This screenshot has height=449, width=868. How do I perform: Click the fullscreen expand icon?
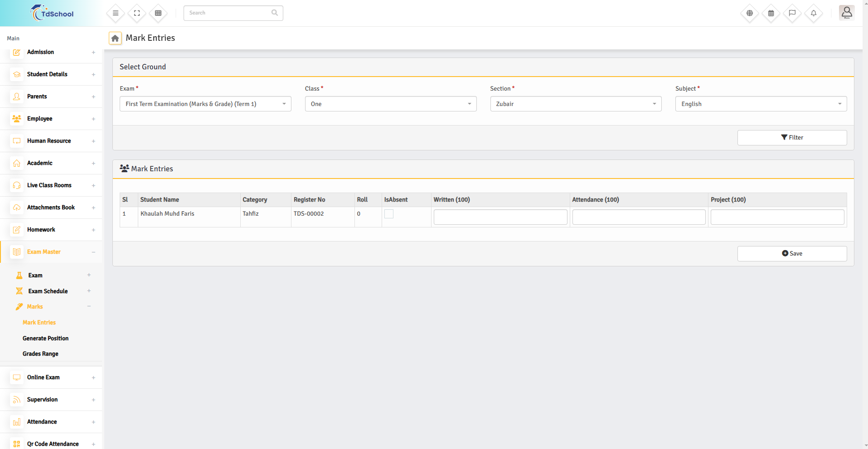[137, 13]
